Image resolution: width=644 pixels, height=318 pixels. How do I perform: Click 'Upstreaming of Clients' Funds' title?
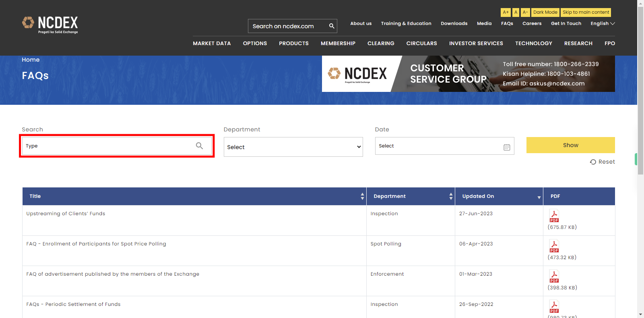coord(66,214)
